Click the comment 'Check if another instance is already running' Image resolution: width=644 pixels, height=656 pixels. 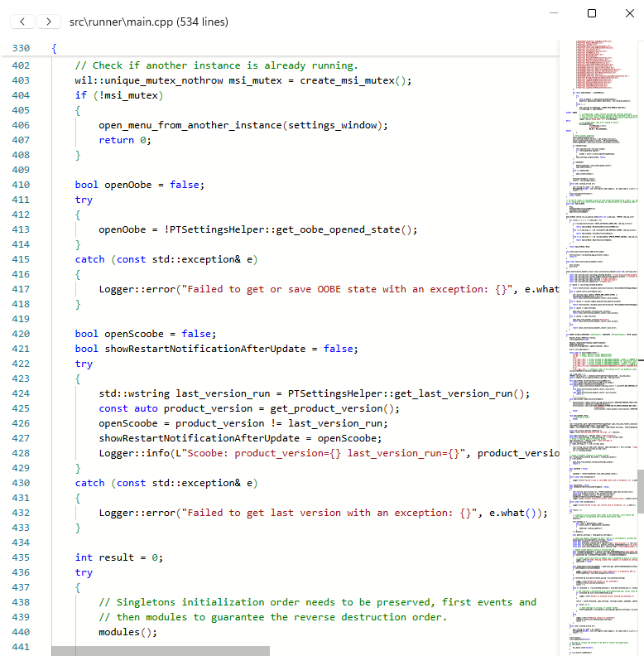click(216, 65)
